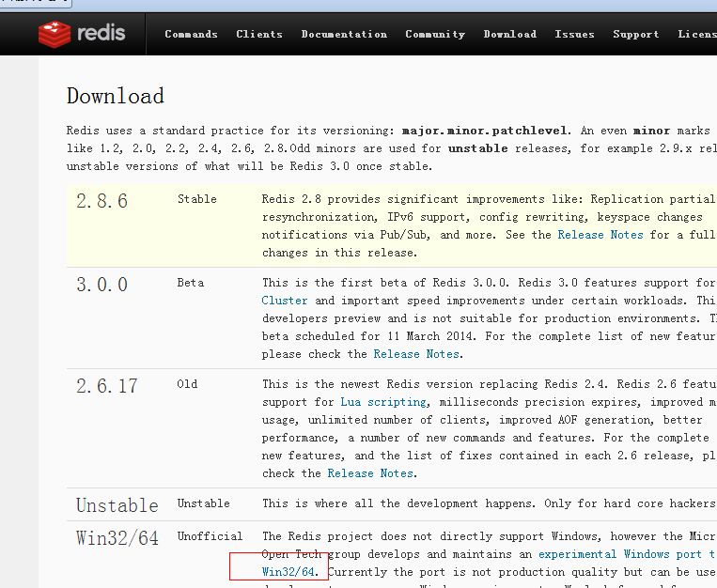Select Community in the navigation bar
The image size is (717, 588).
pyautogui.click(x=435, y=34)
